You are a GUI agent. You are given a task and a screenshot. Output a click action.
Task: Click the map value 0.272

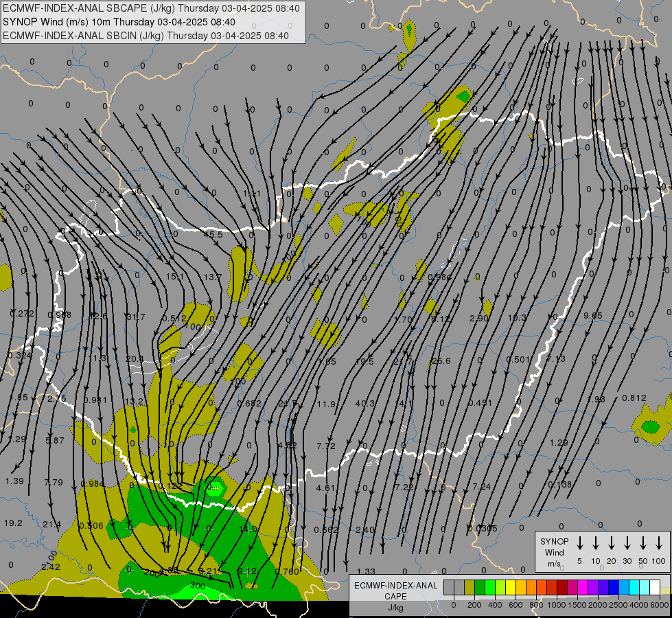pyautogui.click(x=22, y=314)
